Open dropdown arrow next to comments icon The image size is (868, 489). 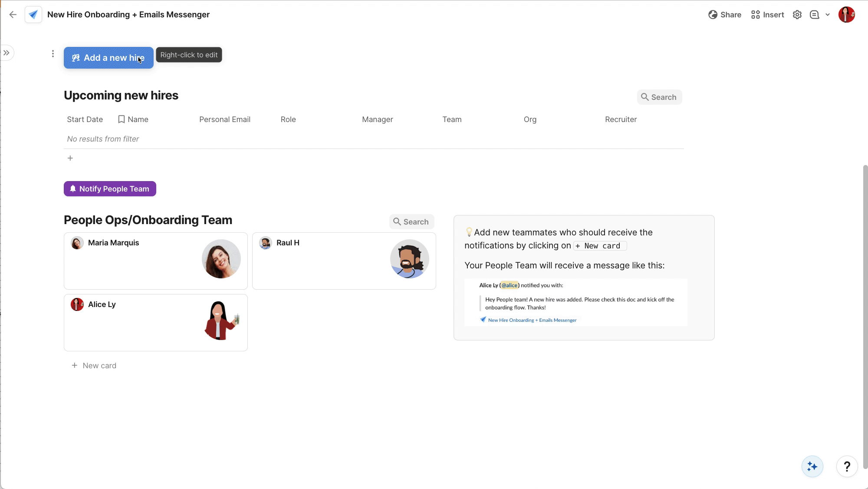(x=828, y=15)
